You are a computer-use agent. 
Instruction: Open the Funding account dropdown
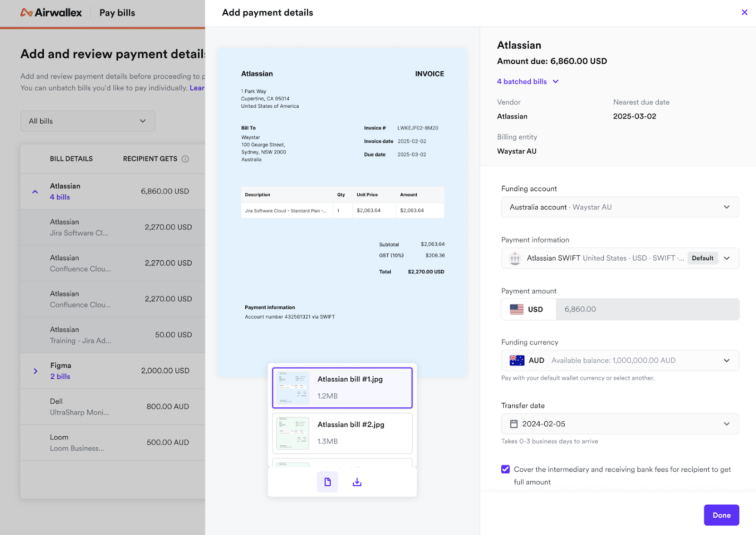(620, 207)
